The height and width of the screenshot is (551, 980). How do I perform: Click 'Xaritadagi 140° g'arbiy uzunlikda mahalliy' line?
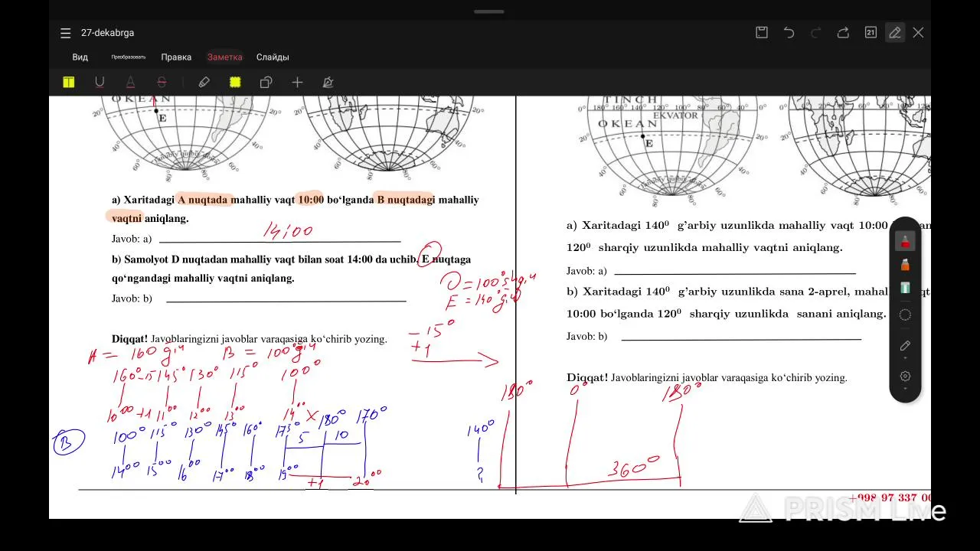tap(728, 226)
